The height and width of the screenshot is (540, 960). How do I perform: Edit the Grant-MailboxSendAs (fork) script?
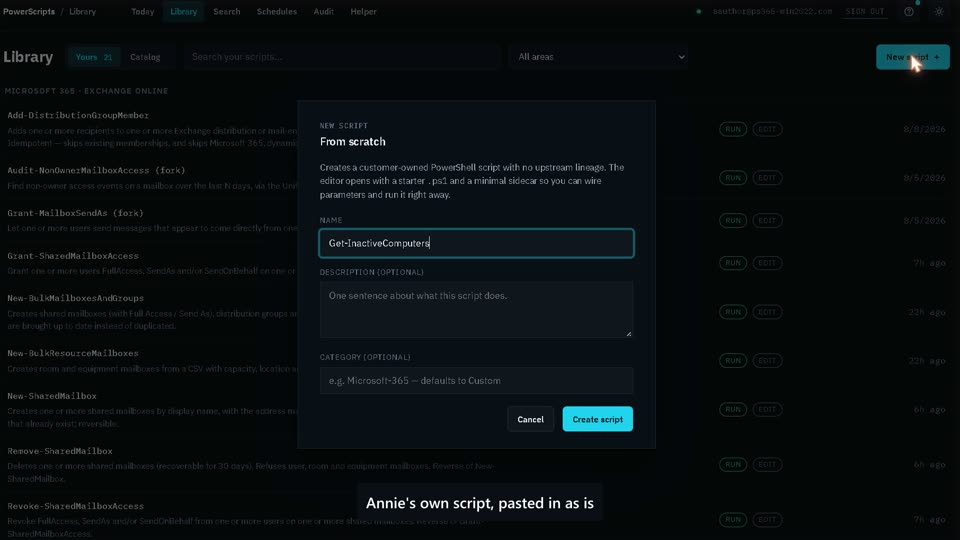pos(767,220)
